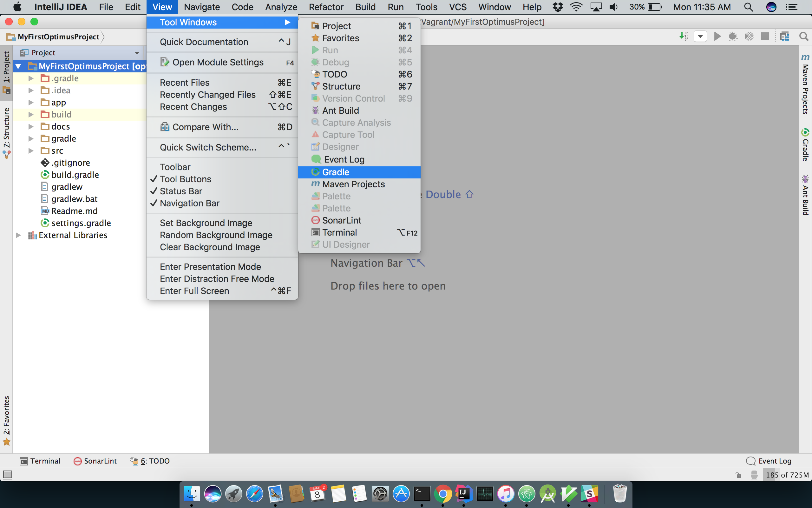
Task: Expand the build folder
Action: click(31, 115)
